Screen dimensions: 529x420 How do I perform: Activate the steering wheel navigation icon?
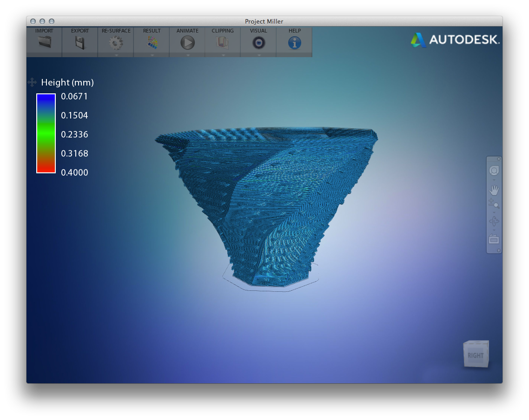(x=494, y=171)
